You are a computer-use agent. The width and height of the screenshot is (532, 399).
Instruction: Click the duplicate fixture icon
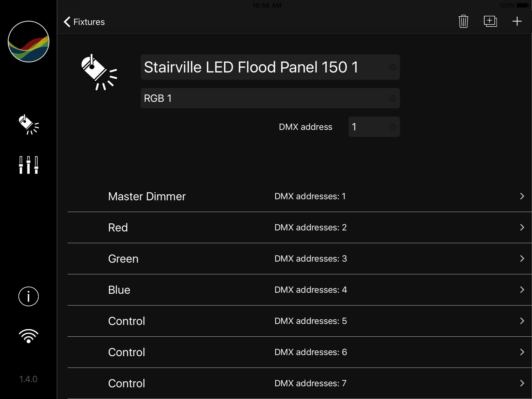pyautogui.click(x=490, y=21)
